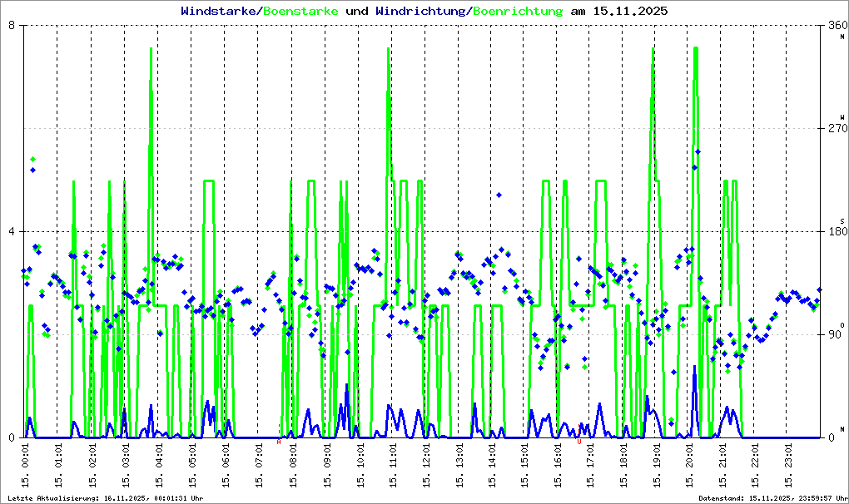Click the N compass label at 0

(x=842, y=428)
